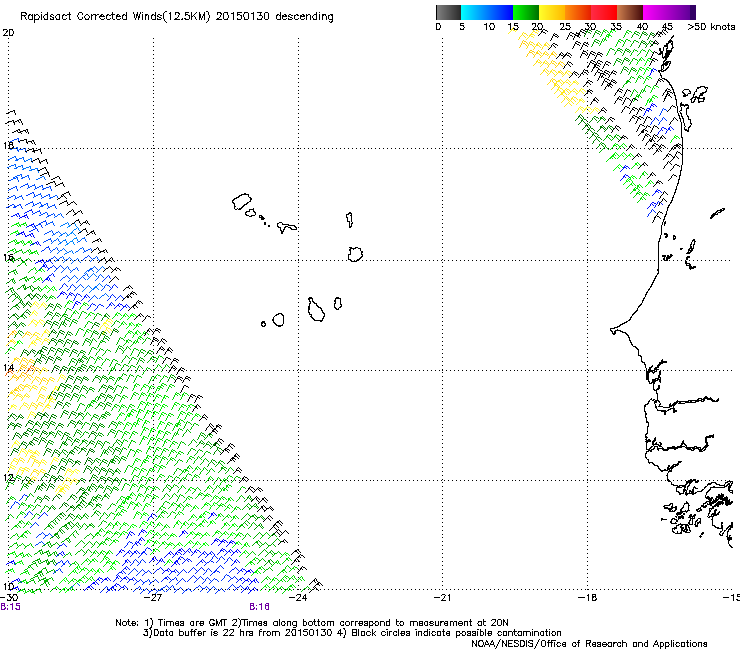Click the blue 5-15 knots legend band
The height and width of the screenshot is (650, 740).
pyautogui.click(x=487, y=12)
